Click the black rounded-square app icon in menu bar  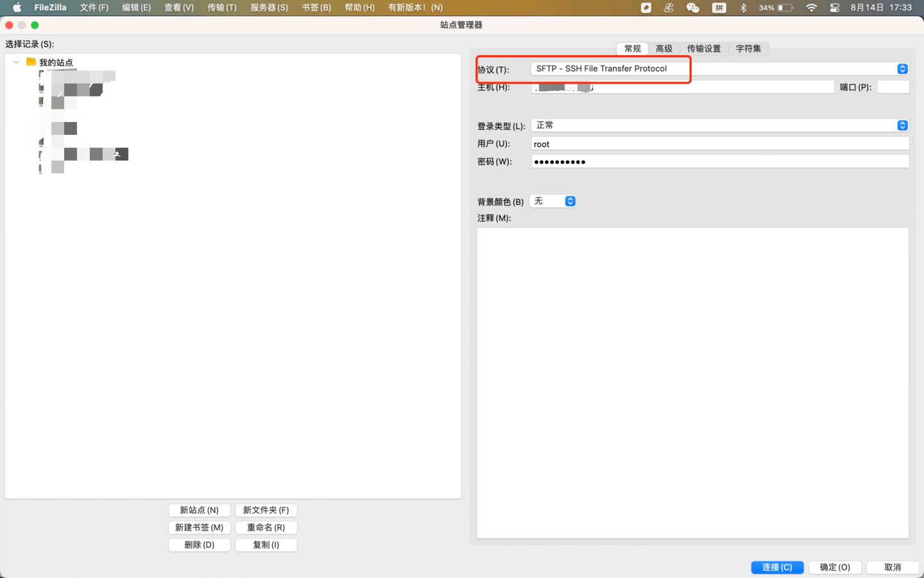coord(646,8)
